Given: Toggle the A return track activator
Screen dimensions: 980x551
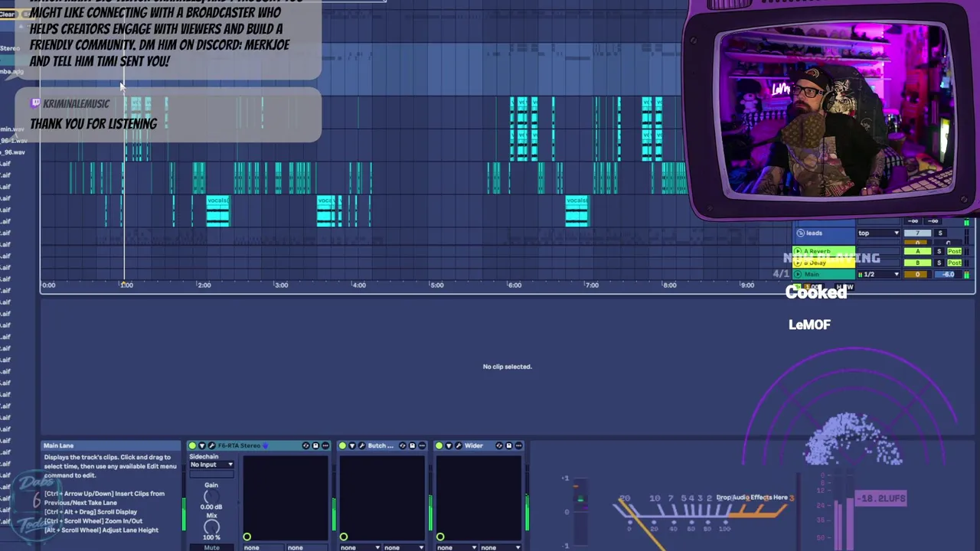Looking at the screenshot, I should 917,251.
